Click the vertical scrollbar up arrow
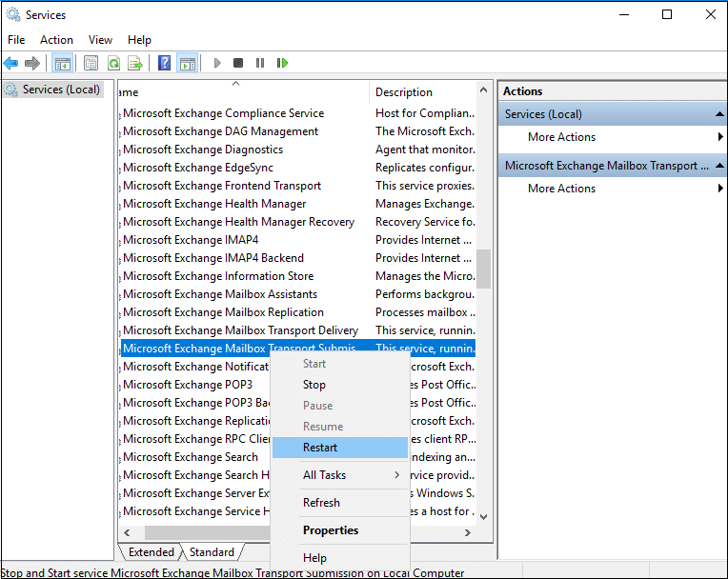 483,90
